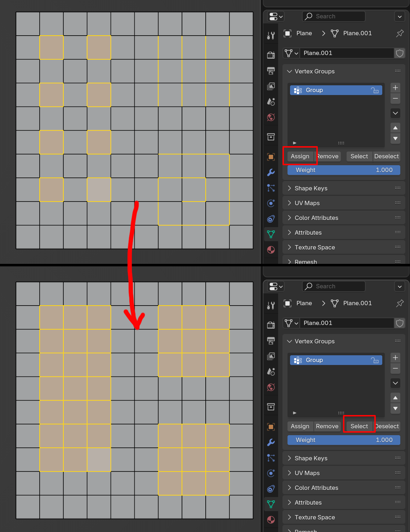Open View Layer tab in lower panel
The image size is (410, 532).
coord(271,356)
